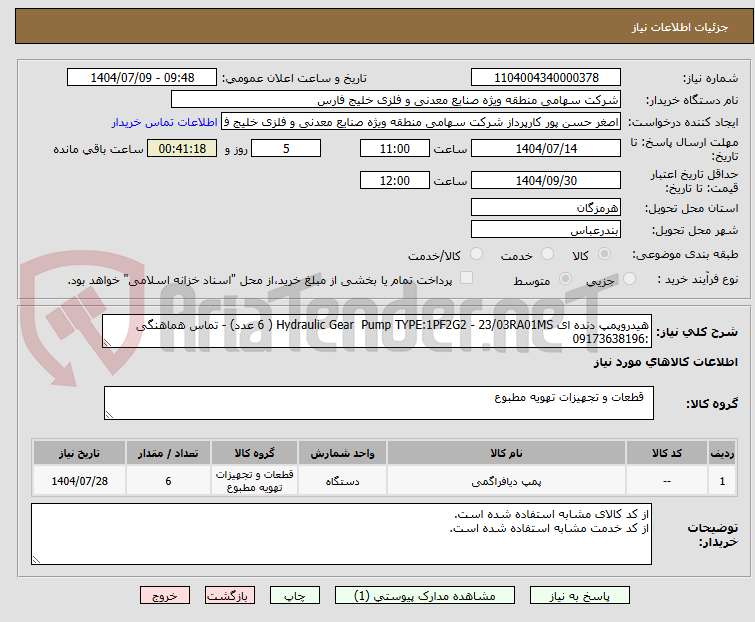755x622 pixels.
Task: Click the بندرعباس delivery city field
Action: pos(546,230)
